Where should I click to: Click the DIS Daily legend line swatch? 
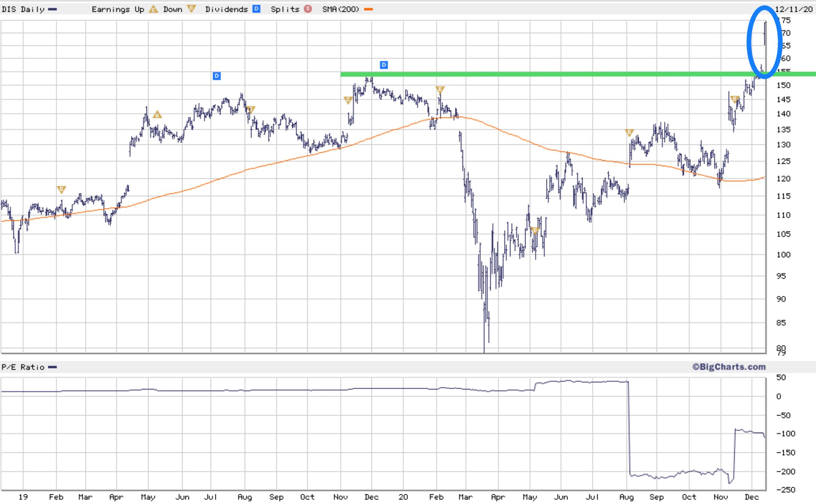point(52,9)
